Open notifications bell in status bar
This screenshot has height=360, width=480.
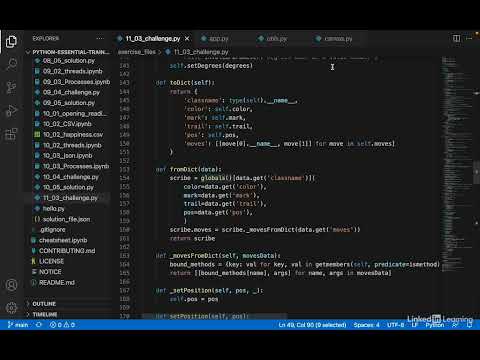coord(469,325)
